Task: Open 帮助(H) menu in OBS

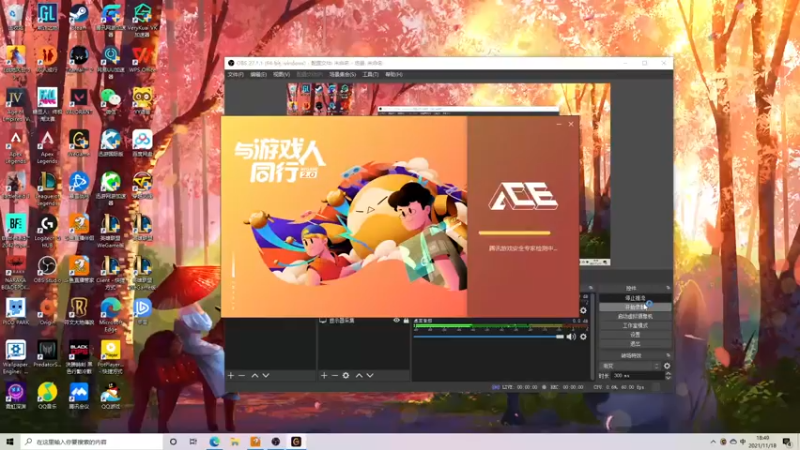Action: 394,74
